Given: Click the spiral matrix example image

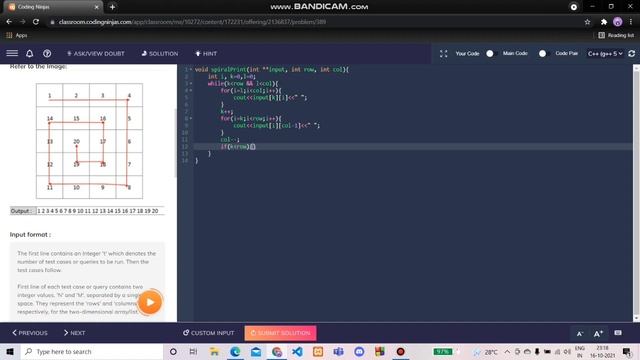Looking at the screenshot, I should pos(89,141).
